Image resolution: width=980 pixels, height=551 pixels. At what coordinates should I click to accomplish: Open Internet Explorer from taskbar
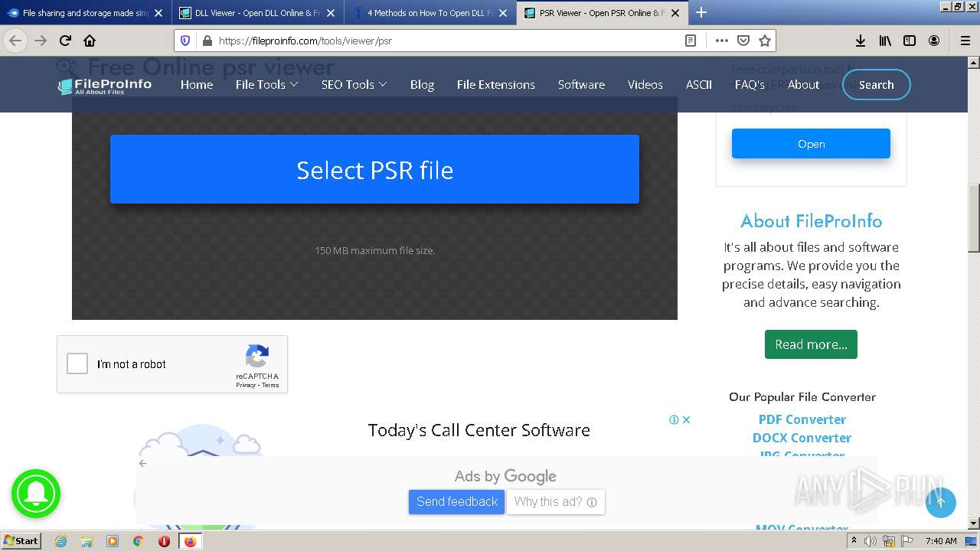coord(60,541)
